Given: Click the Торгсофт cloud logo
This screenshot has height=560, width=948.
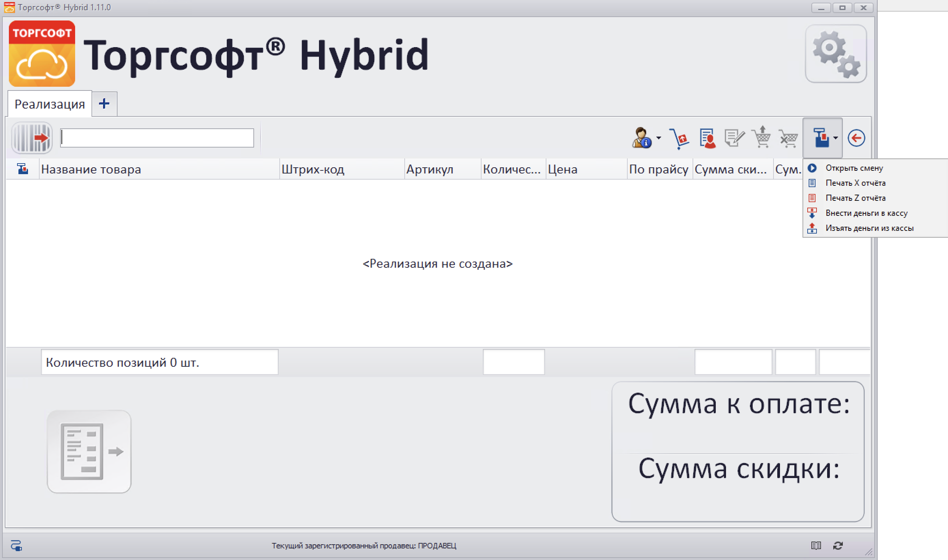Looking at the screenshot, I should pyautogui.click(x=42, y=54).
